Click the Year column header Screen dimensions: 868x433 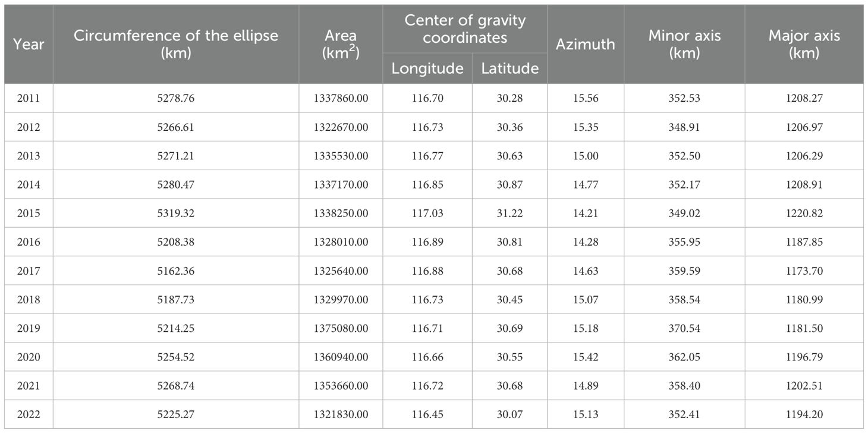coord(29,44)
